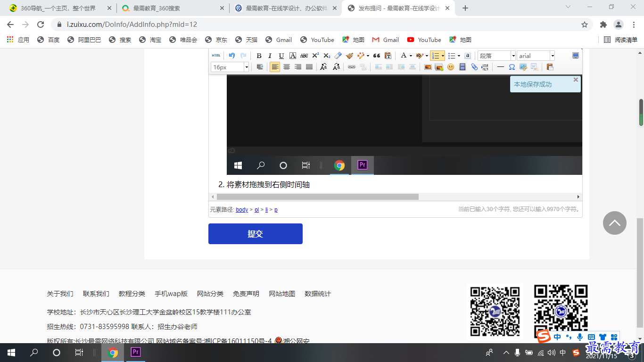Insert horizontal rule line
This screenshot has width=644, height=362.
[x=501, y=67]
